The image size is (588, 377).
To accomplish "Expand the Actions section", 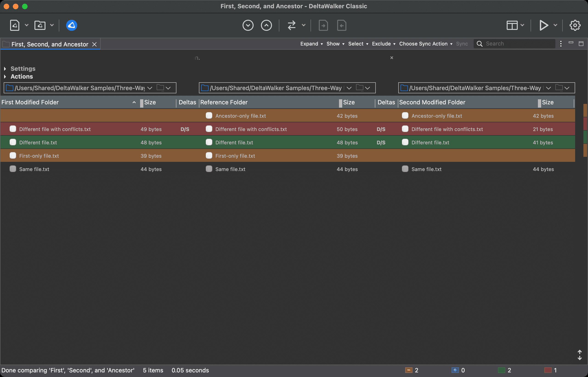I will pyautogui.click(x=5, y=77).
